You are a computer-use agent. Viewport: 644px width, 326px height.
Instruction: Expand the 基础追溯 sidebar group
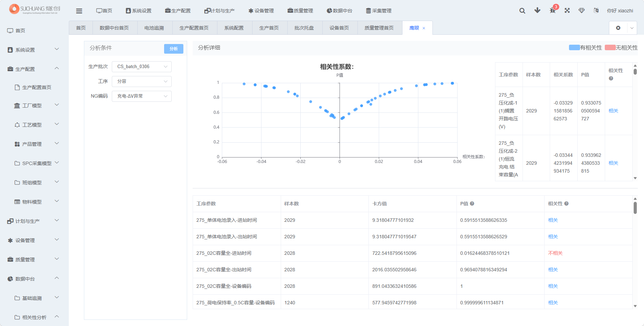57,297
